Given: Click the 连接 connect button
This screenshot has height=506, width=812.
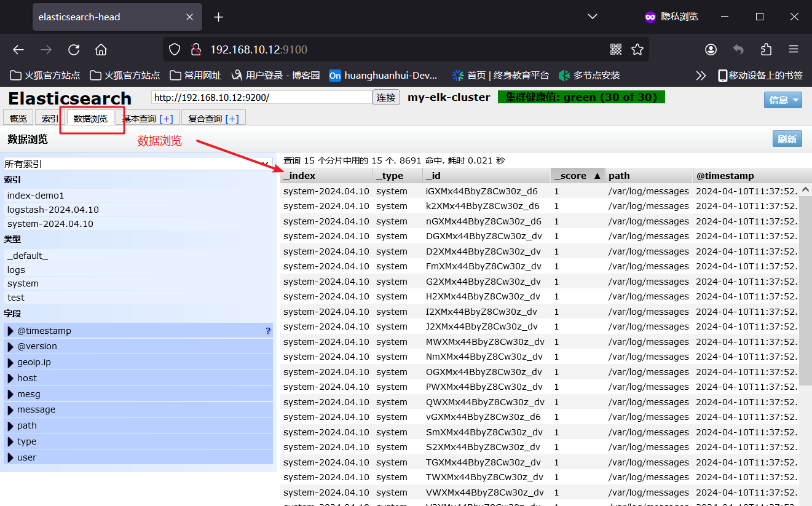Looking at the screenshot, I should pos(386,98).
